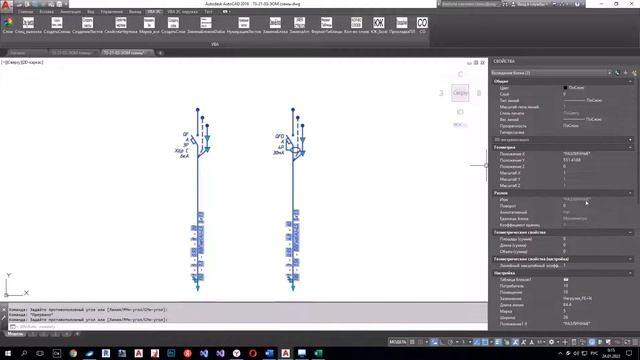Viewport: 640px width, 360px height.
Task: Click the НумерацияЛистов ribbon icon
Action: coord(244,24)
